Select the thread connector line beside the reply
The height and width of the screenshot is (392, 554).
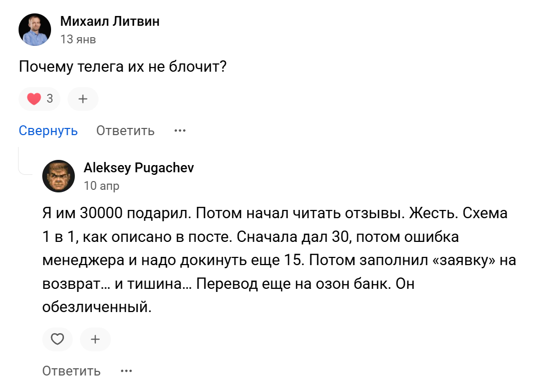pos(25,161)
